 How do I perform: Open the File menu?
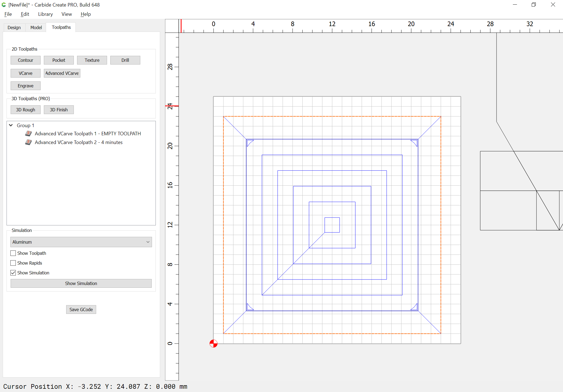tap(8, 14)
